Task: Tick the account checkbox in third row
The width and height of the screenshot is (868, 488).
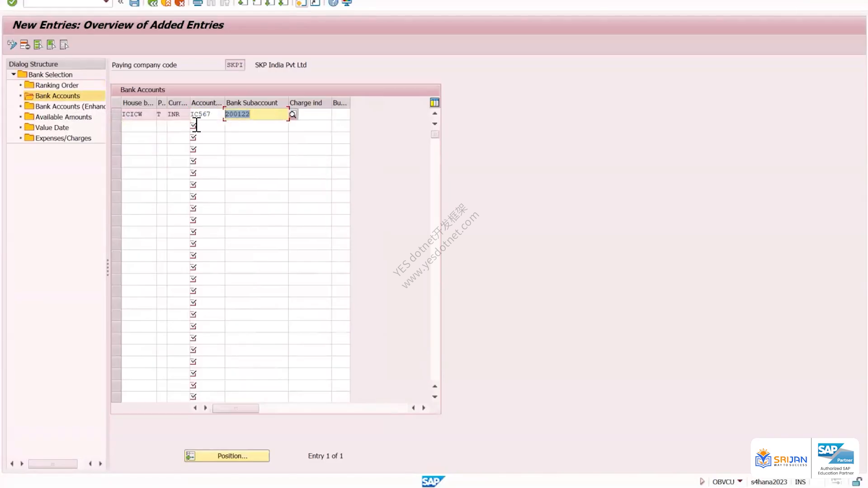Action: (193, 137)
